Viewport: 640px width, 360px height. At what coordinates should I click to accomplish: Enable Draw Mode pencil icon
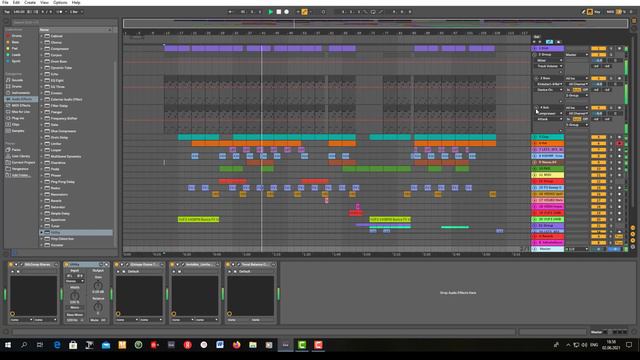[583, 12]
